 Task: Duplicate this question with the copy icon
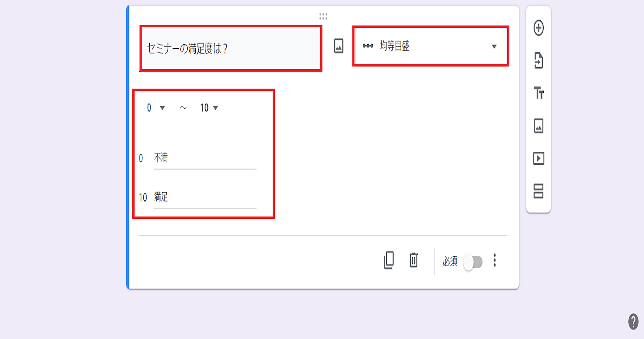pyautogui.click(x=389, y=260)
